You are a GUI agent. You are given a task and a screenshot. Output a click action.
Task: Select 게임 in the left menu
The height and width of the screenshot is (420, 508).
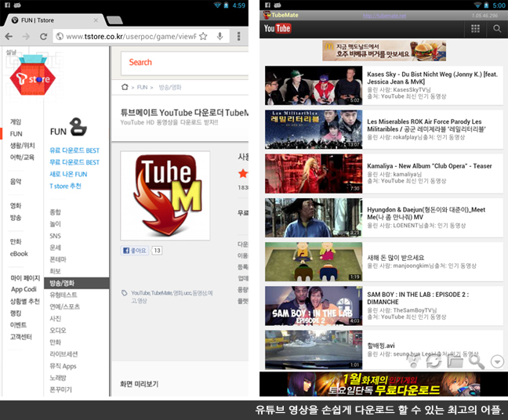16,121
